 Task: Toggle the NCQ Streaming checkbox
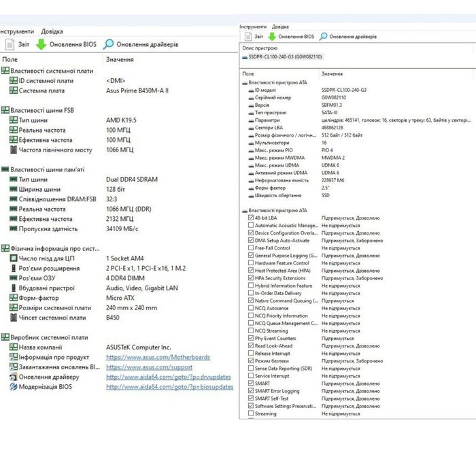[x=251, y=330]
